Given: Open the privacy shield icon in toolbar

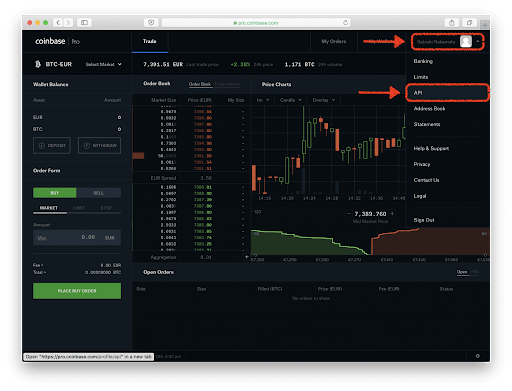Looking at the screenshot, I should 151,23.
